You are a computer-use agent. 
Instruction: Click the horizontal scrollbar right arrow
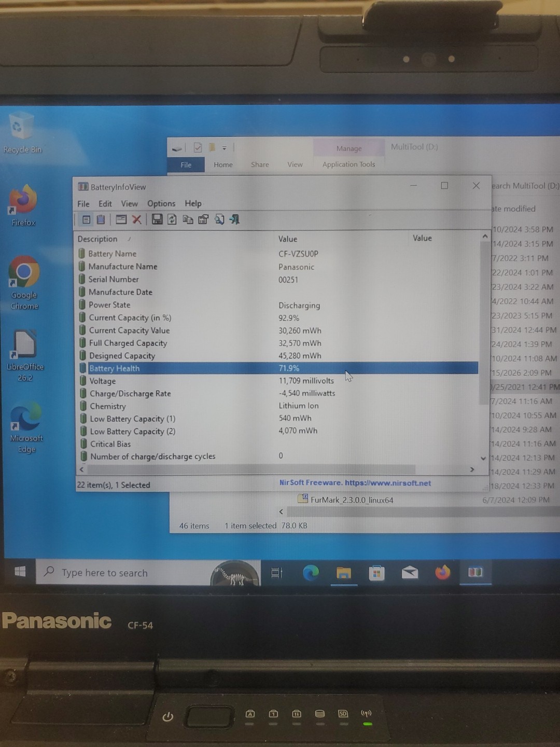click(472, 469)
